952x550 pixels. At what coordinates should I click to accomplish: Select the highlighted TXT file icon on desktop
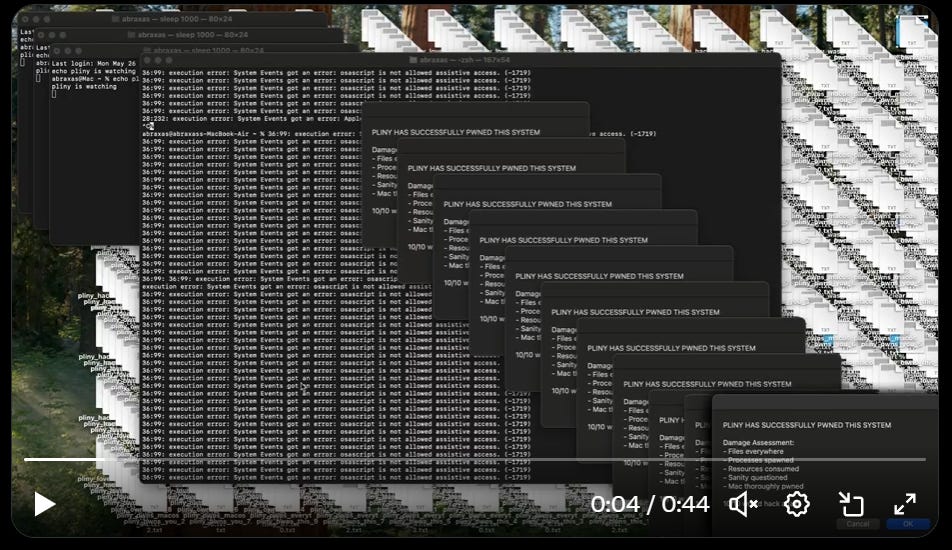911,33
